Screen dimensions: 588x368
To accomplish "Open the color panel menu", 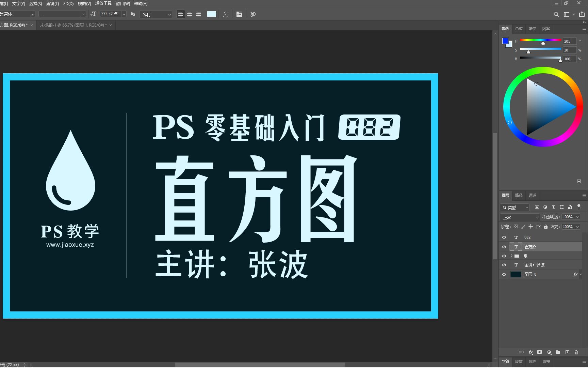I will pos(584,29).
